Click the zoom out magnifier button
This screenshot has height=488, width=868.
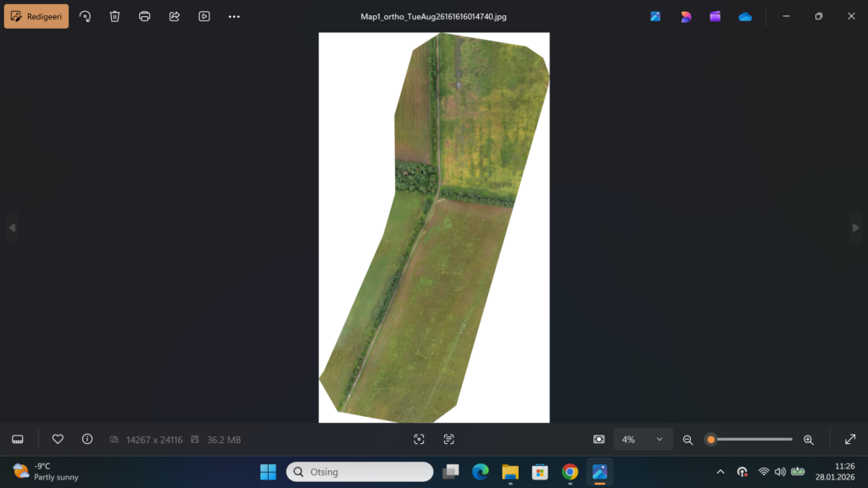687,440
